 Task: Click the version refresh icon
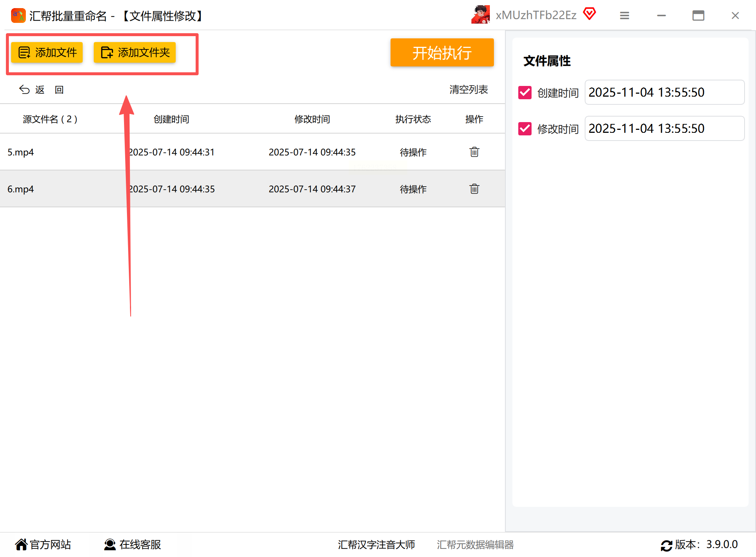pos(666,545)
